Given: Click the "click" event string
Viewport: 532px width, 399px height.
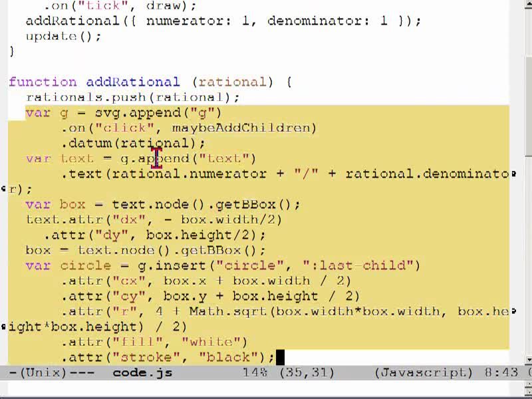Looking at the screenshot, I should coord(124,128).
